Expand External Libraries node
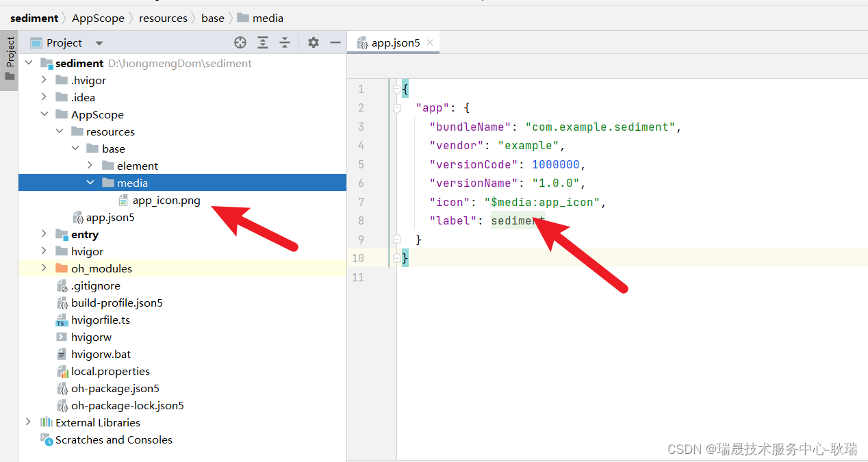Image resolution: width=868 pixels, height=462 pixels. (x=28, y=423)
